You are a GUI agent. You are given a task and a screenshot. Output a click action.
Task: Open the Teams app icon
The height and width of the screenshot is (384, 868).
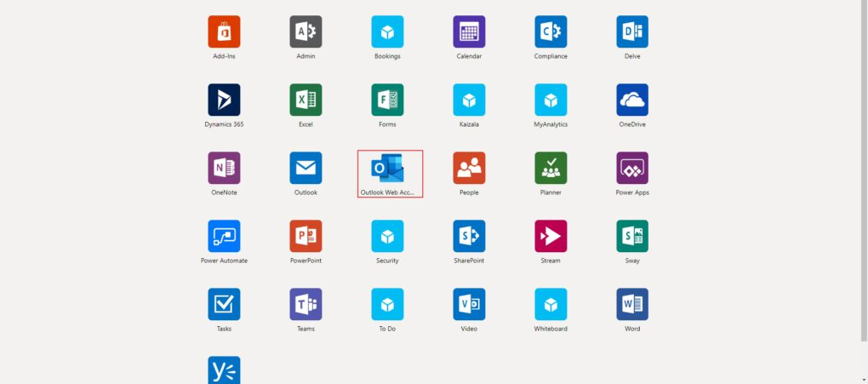coord(306,304)
